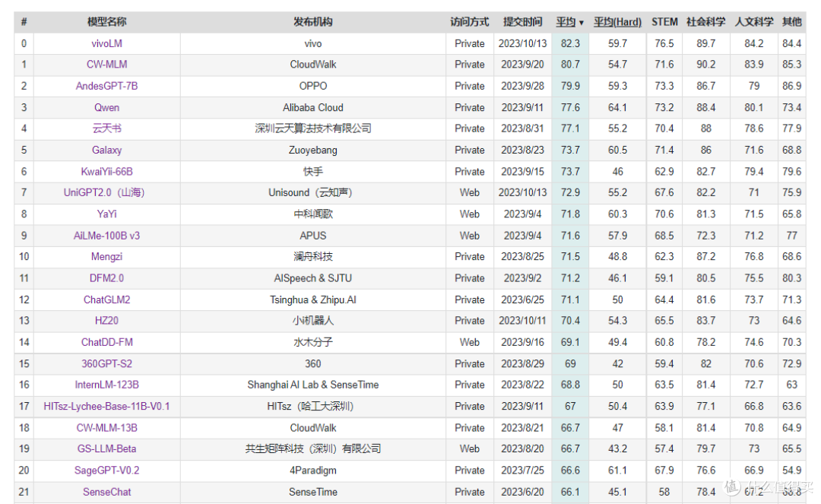
Task: Click the 发布机构 column header
Action: click(312, 22)
